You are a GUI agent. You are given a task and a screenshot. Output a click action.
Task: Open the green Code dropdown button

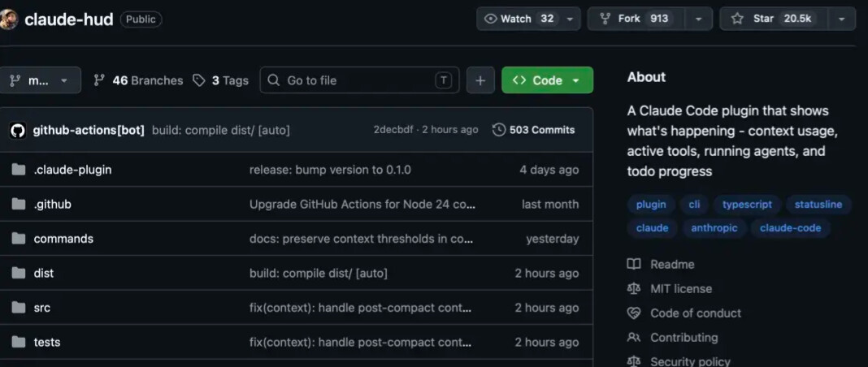[547, 80]
